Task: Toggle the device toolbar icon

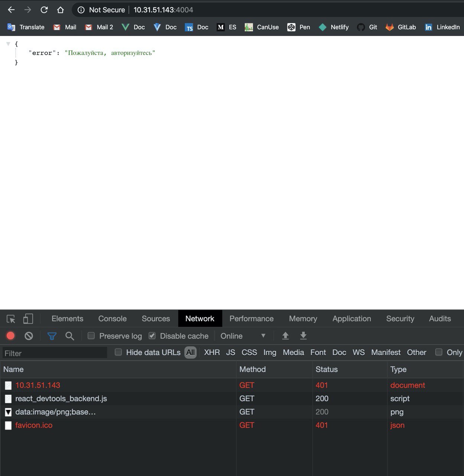Action: (28, 319)
